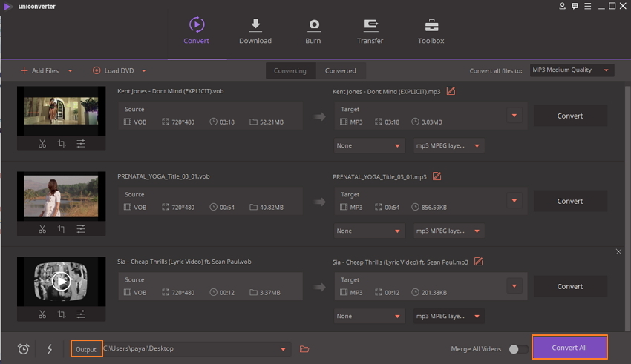This screenshot has width=631, height=364.
Task: Open the Burn section
Action: (x=313, y=31)
